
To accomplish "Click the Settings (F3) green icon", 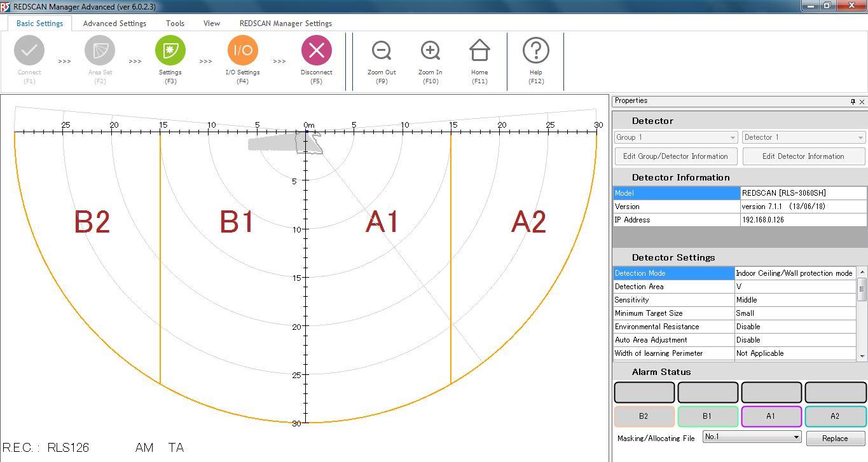I will (x=170, y=51).
